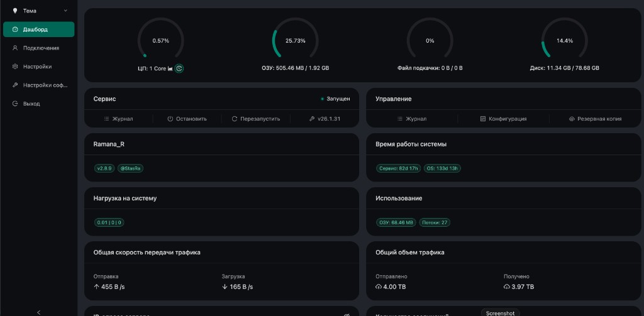
Task: Open Журнал in the Сервис card
Action: tap(119, 119)
